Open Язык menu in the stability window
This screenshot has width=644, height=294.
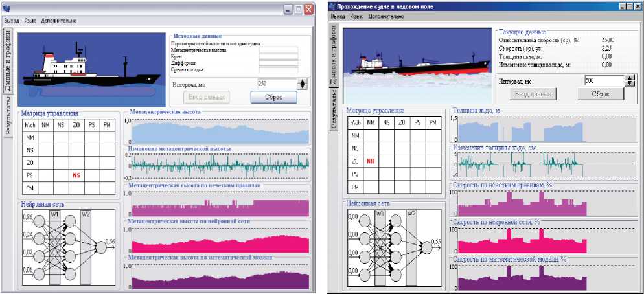point(30,21)
